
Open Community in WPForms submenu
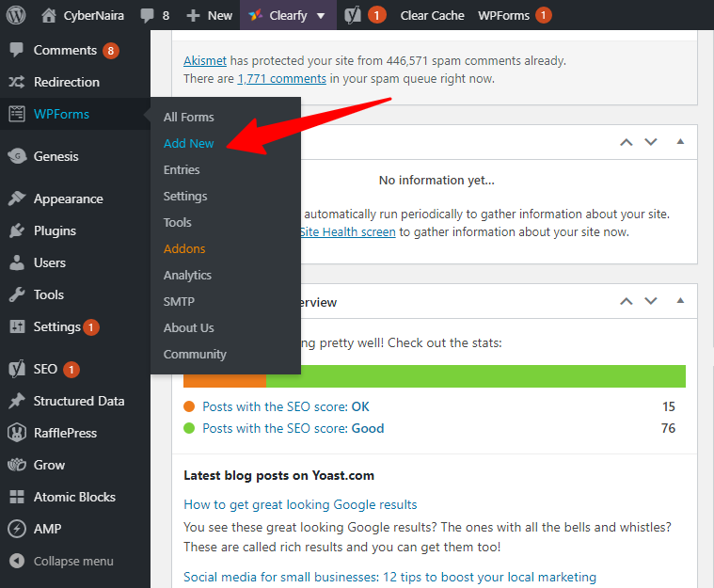coord(195,355)
